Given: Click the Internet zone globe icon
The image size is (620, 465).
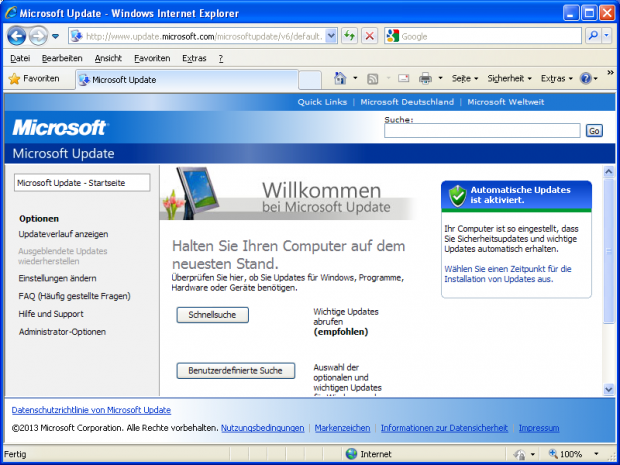Looking at the screenshot, I should [x=351, y=454].
